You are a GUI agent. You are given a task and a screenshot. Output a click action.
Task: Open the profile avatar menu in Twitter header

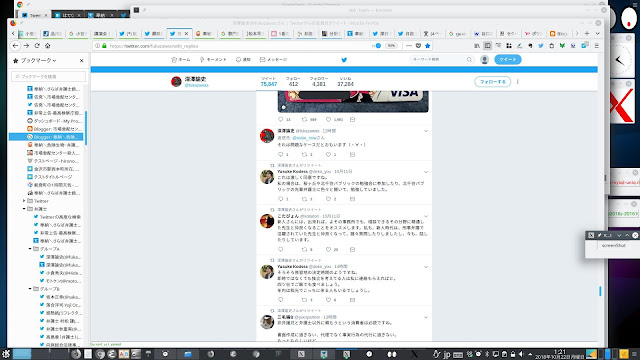pos(484,60)
